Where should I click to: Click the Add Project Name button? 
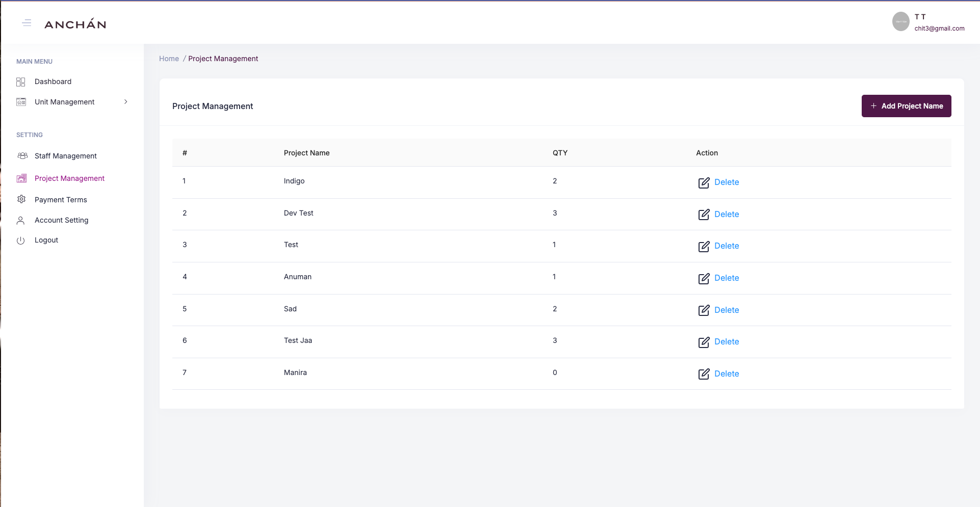[906, 106]
